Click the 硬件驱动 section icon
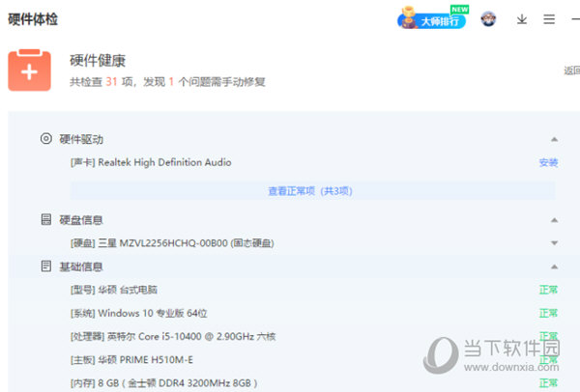 pos(45,138)
